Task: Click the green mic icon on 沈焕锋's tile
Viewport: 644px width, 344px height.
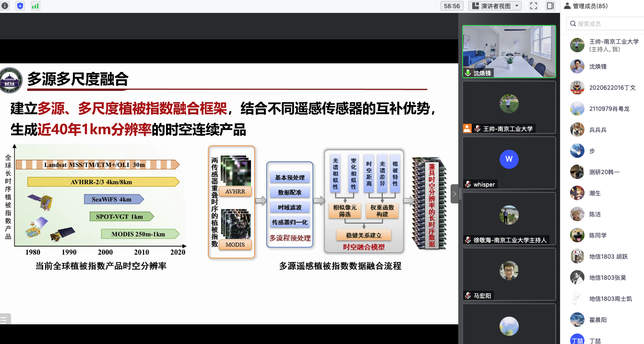Action: click(x=467, y=73)
